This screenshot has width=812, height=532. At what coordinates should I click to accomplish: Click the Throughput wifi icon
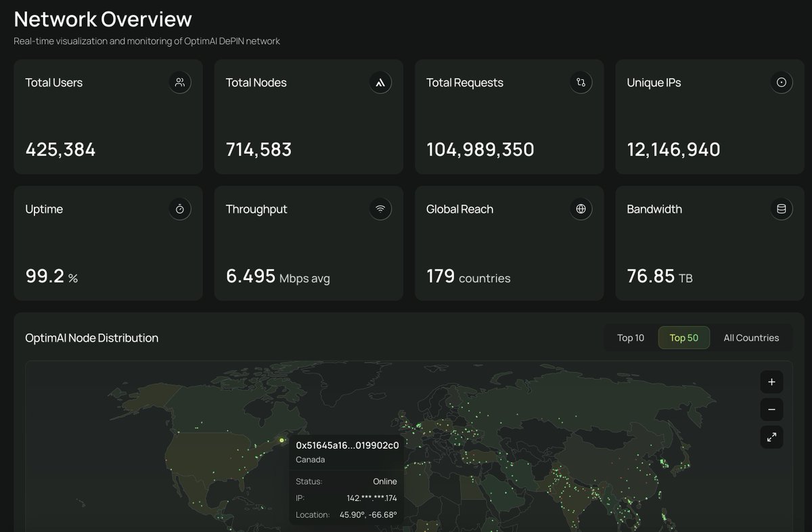click(x=380, y=209)
